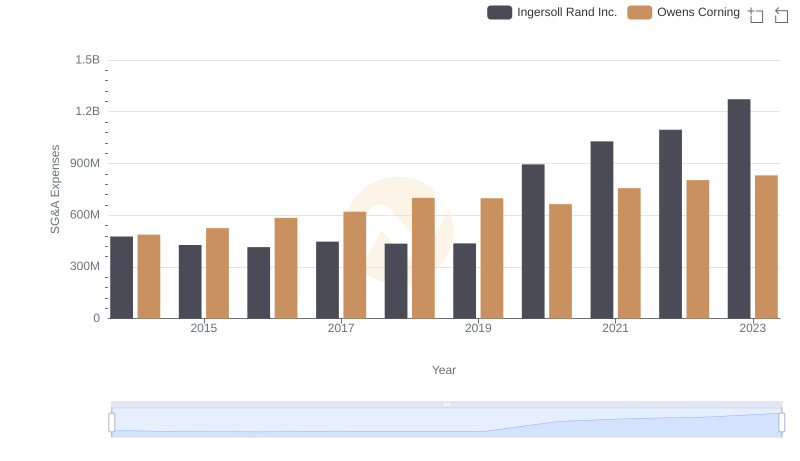Toggle Ingersoll Rand Inc. legend swatch
The height and width of the screenshot is (461, 800).
click(x=499, y=12)
